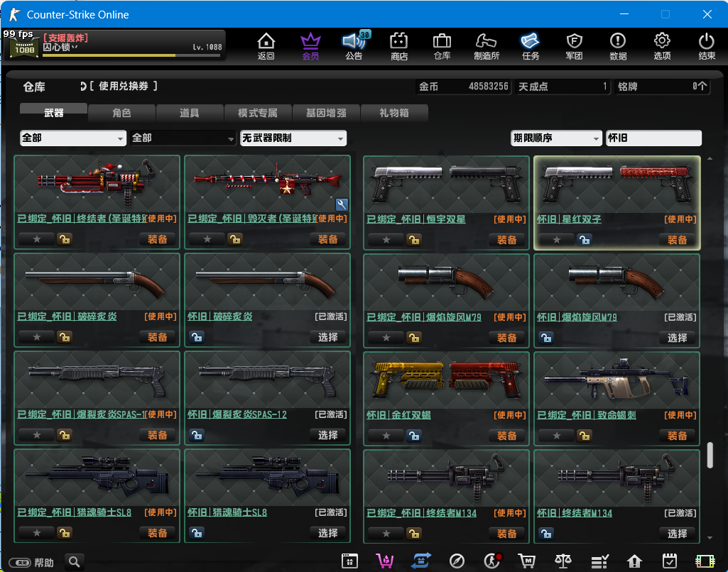The height and width of the screenshot is (572, 728).
Task: Open the balance scales icon
Action: pyautogui.click(x=563, y=561)
